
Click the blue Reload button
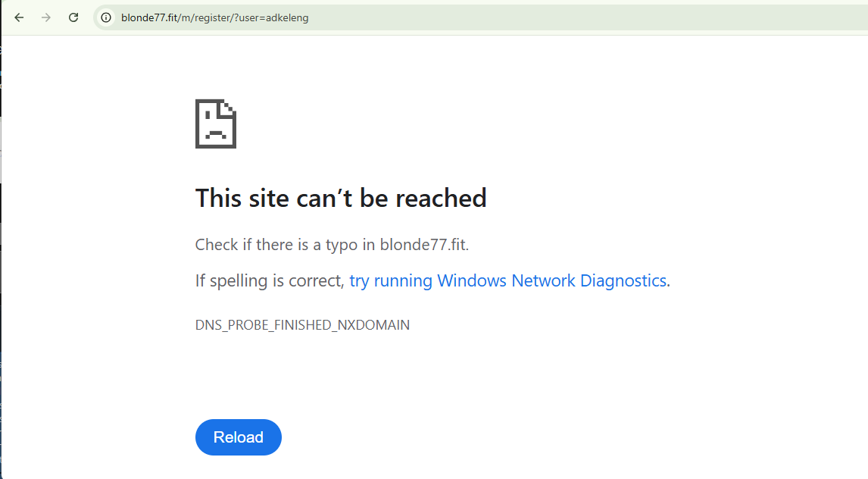coord(239,437)
